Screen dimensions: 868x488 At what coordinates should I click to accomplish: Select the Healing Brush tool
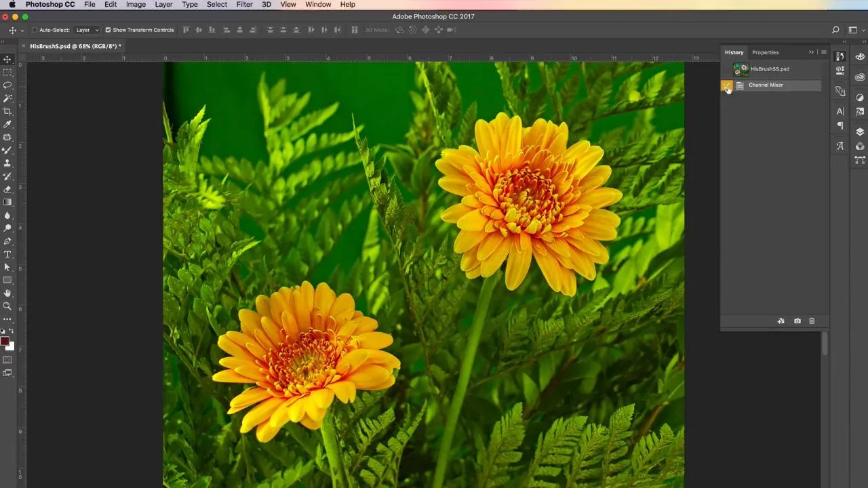[x=7, y=138]
